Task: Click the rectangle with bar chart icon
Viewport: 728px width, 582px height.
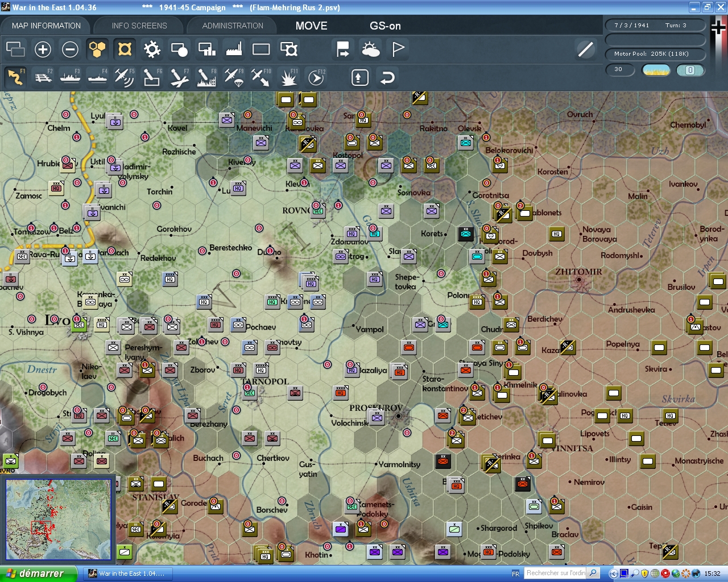Action: click(206, 49)
